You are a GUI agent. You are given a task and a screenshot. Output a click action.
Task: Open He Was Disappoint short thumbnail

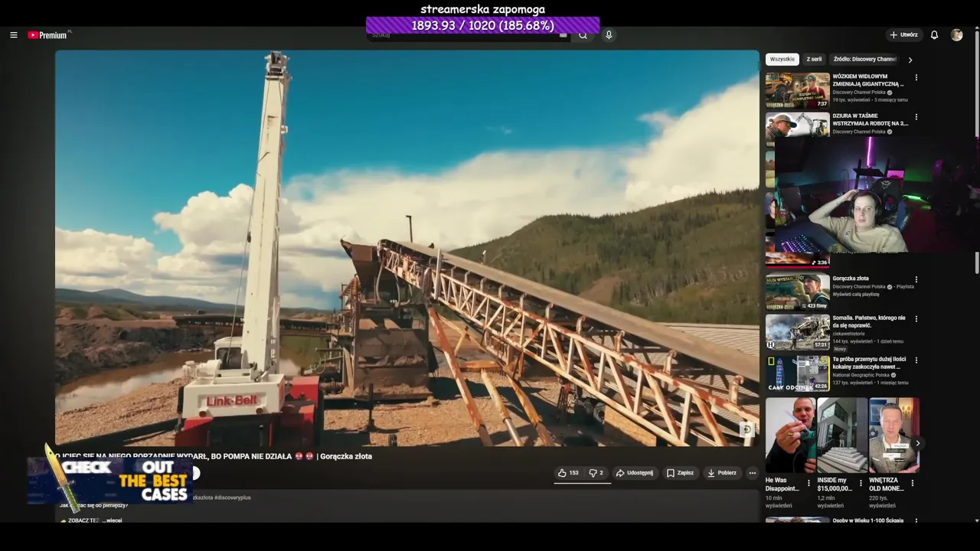click(790, 435)
